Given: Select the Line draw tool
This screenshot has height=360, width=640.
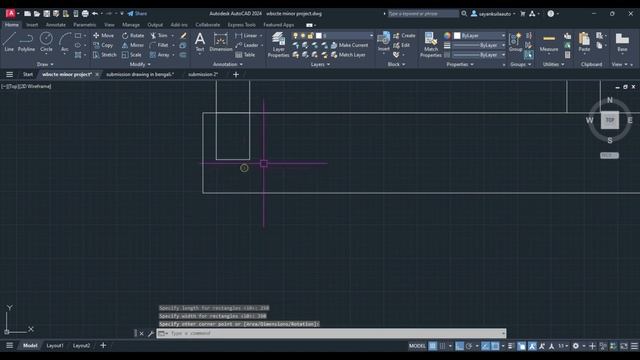Looking at the screenshot, I should point(9,42).
